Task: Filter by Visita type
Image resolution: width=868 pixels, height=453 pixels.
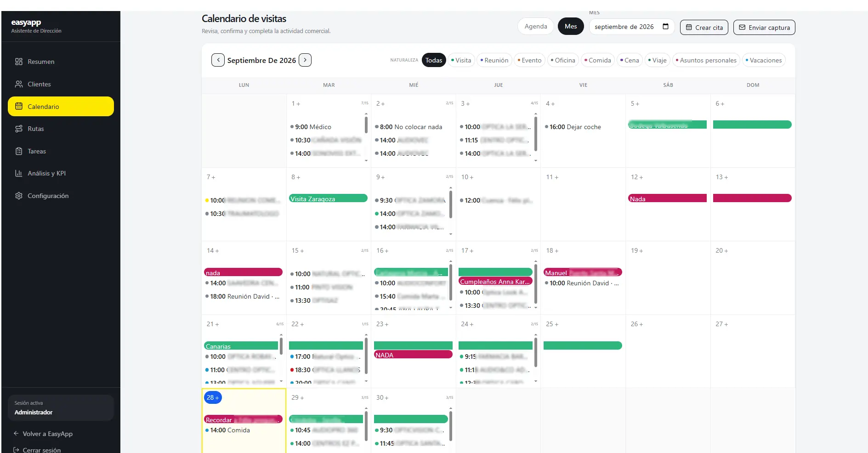Action: click(461, 60)
